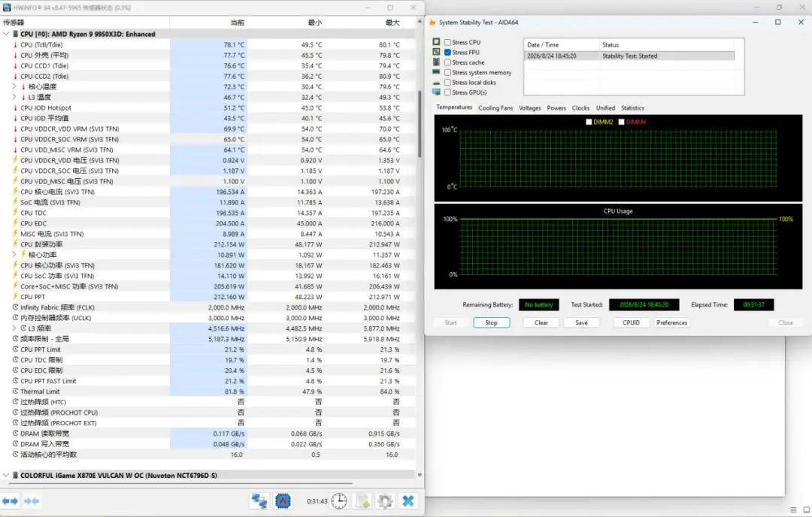Toggle the DIMM2 graph checkbox
812x517 pixels.
[588, 122]
